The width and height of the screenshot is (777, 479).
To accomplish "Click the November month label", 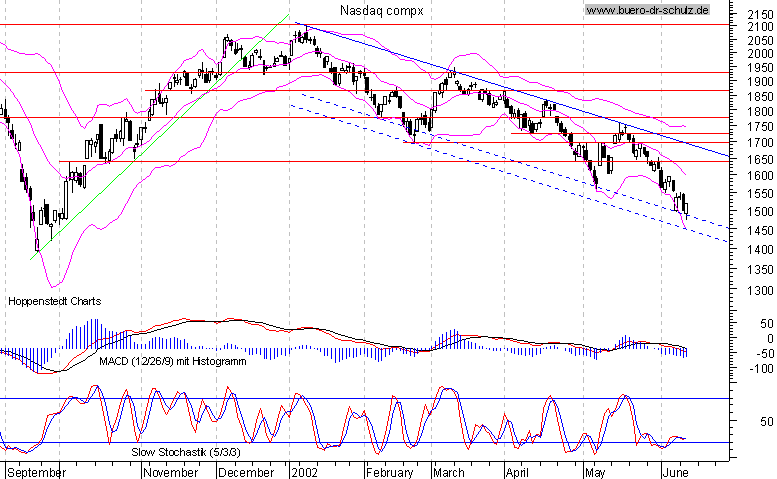I will [171, 473].
